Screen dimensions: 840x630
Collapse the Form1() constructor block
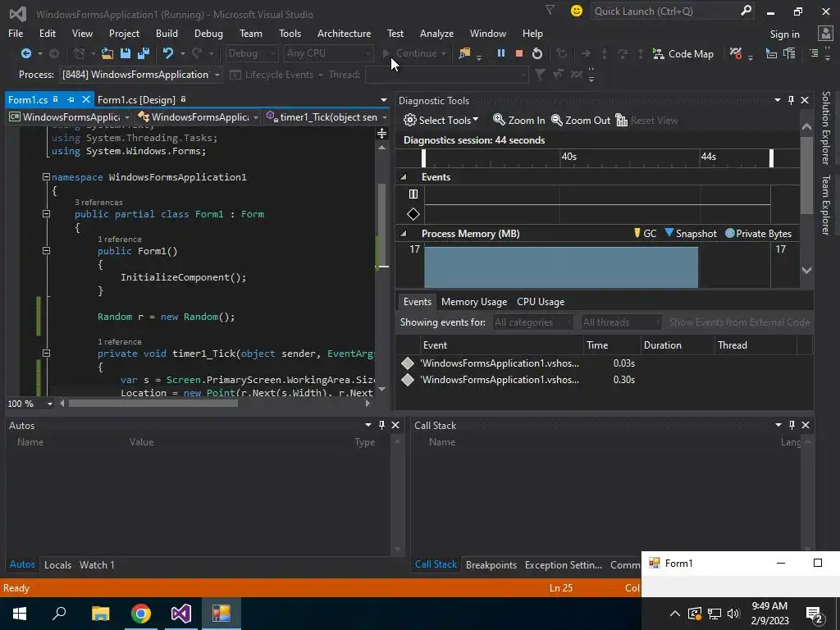(x=46, y=251)
